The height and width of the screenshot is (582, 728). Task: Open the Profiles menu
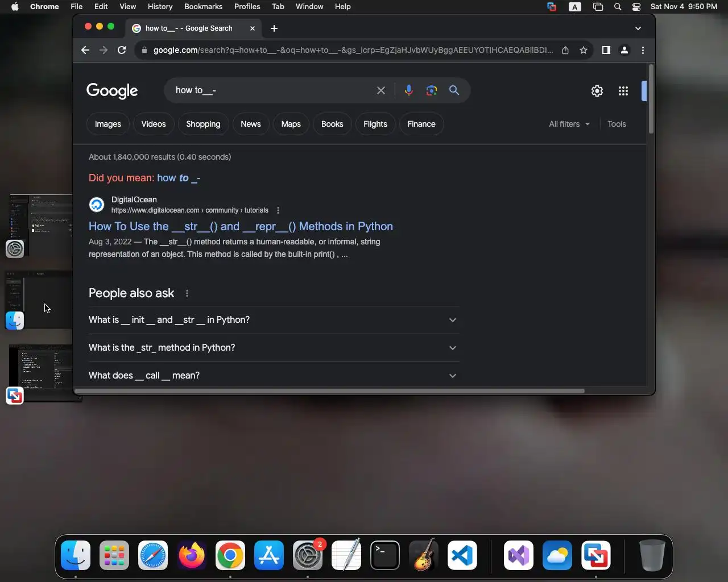[x=247, y=7]
